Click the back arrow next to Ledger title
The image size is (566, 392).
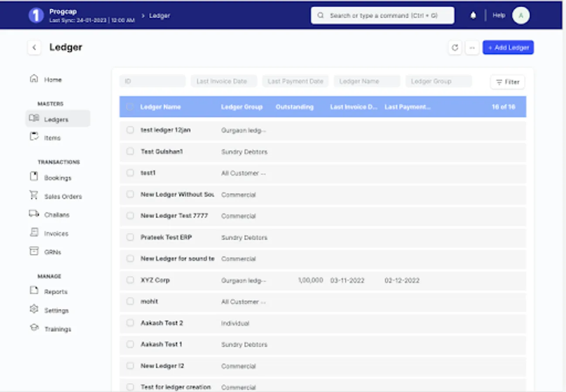(x=34, y=47)
